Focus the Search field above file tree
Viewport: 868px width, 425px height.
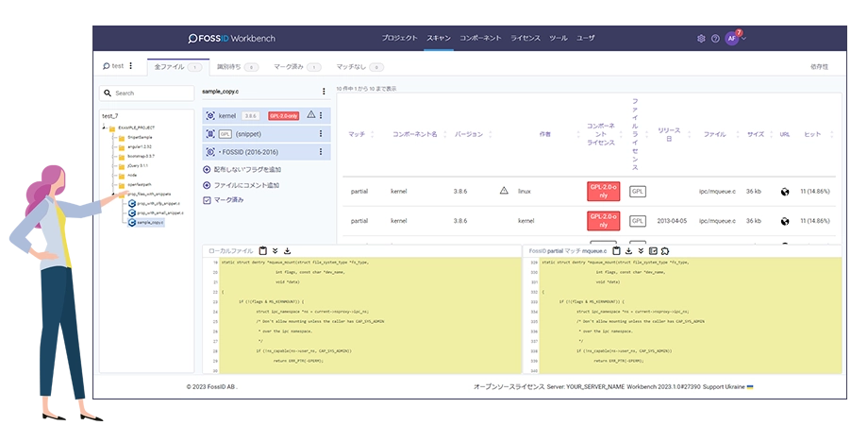click(146, 93)
